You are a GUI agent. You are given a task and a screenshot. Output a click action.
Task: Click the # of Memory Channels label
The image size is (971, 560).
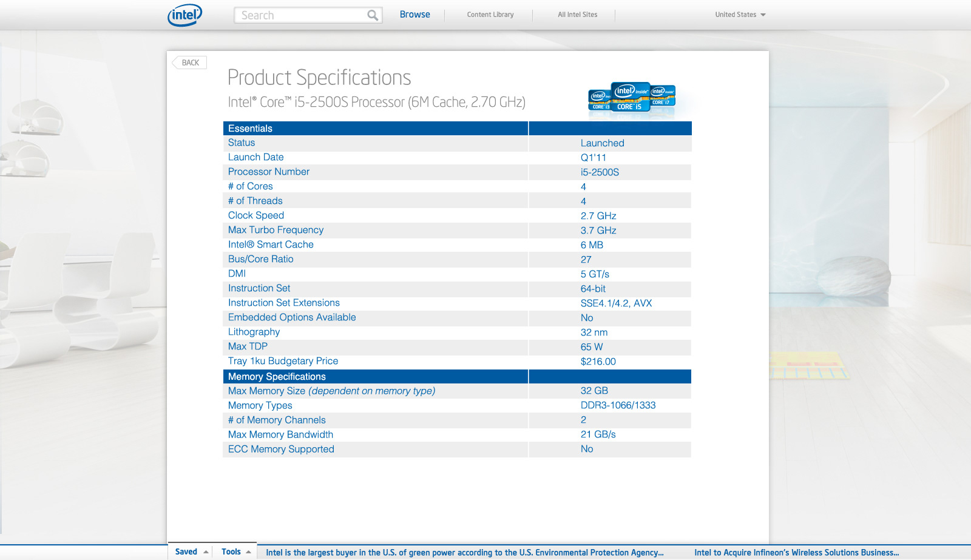tap(277, 420)
